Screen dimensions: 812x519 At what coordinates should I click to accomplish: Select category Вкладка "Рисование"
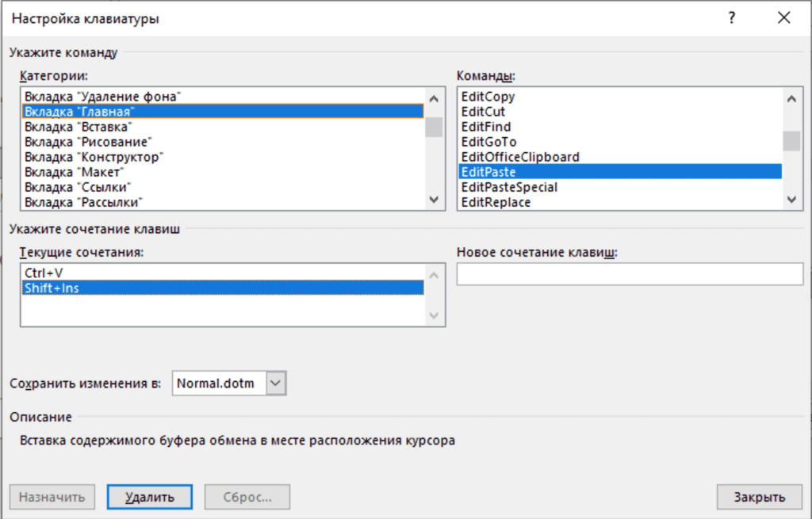(x=88, y=142)
